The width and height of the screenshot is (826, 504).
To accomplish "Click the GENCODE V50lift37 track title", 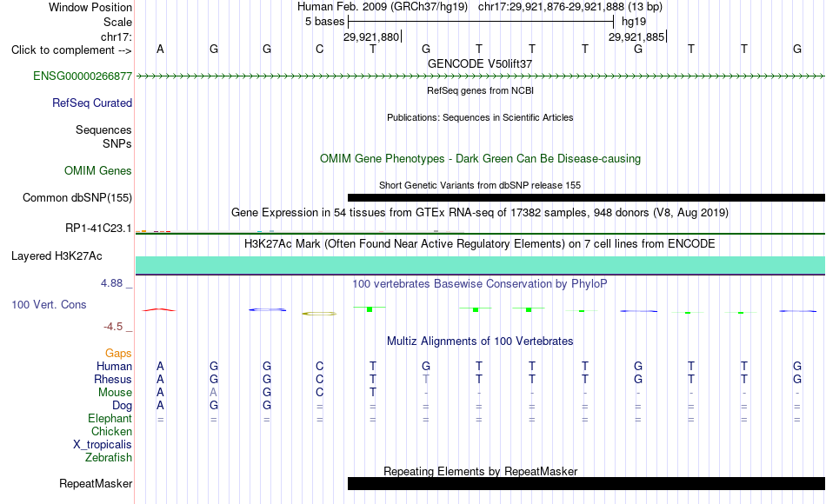I will (480, 63).
